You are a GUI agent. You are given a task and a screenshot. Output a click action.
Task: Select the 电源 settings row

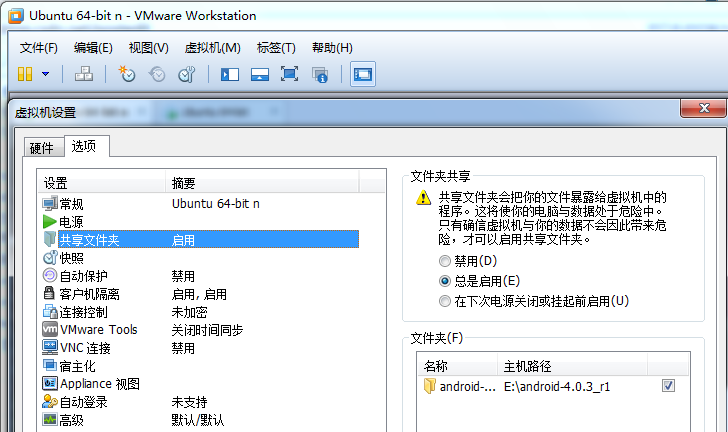tap(200, 222)
